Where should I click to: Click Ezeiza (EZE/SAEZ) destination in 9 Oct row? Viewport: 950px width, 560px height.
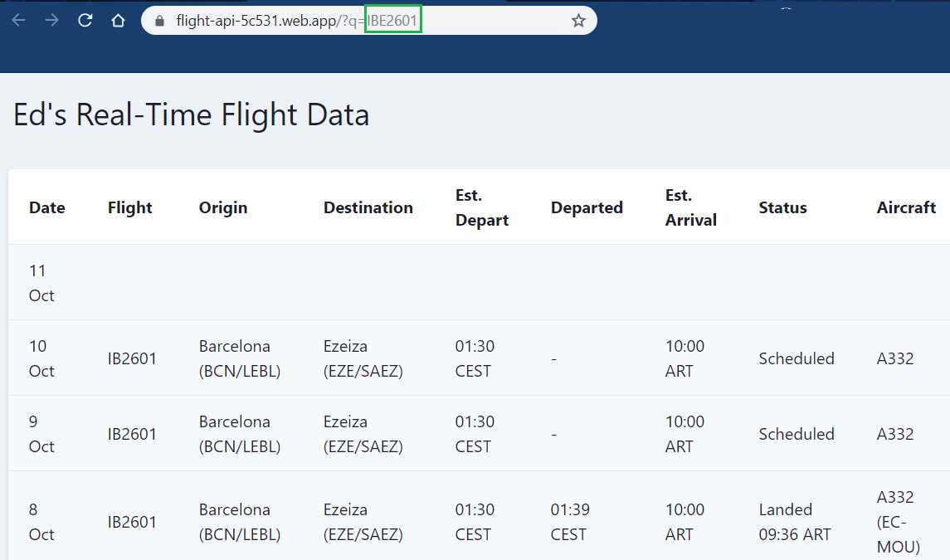coord(364,434)
